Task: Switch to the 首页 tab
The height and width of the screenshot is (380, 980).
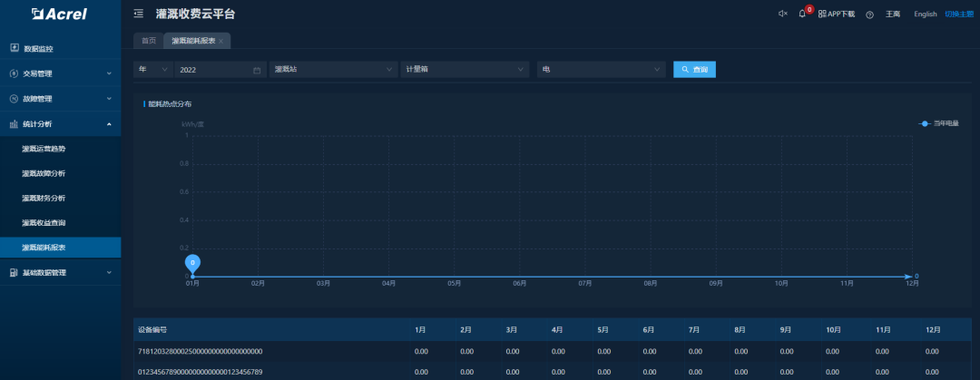Action: pyautogui.click(x=148, y=41)
